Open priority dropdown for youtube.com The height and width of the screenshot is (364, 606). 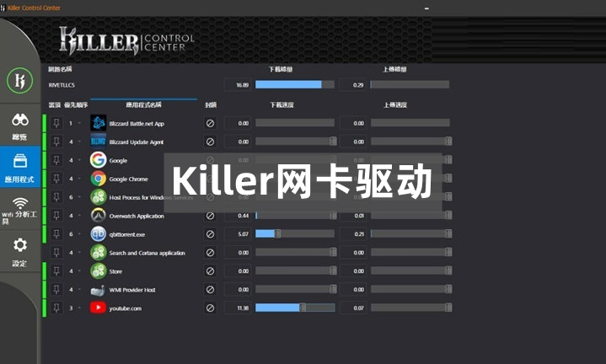click(x=80, y=308)
